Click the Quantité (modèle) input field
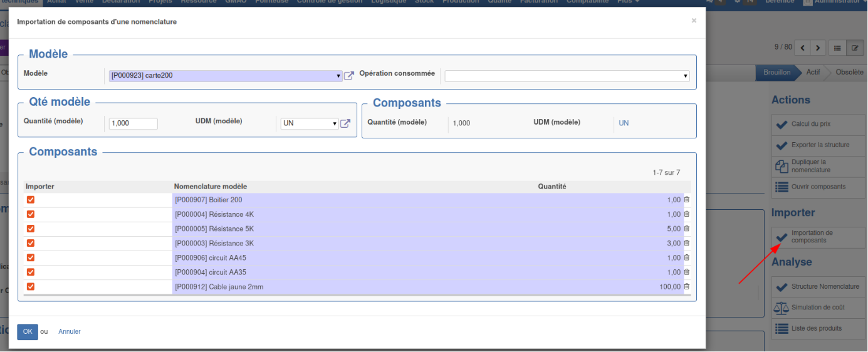 [x=133, y=123]
